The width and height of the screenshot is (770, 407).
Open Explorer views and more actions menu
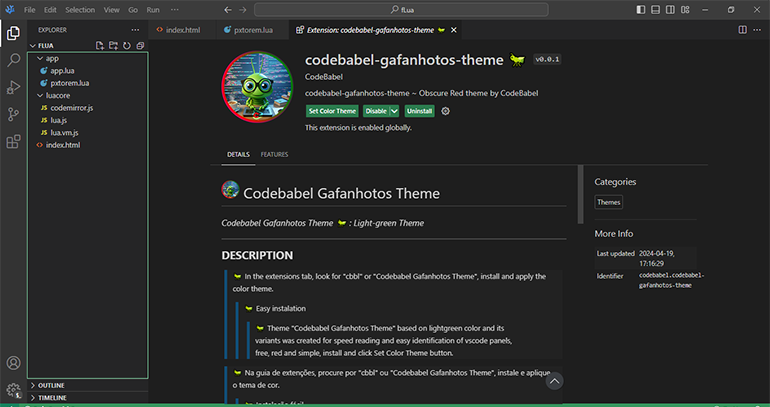(135, 30)
